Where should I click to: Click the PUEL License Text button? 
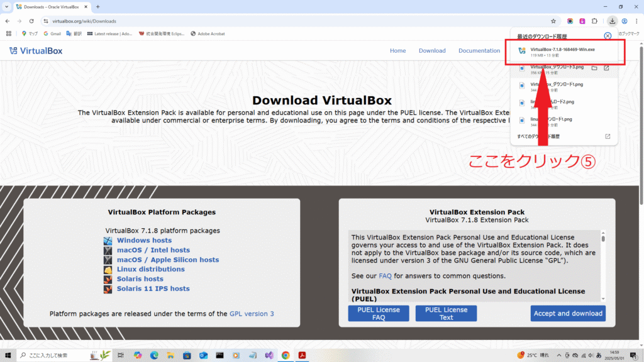446,313
